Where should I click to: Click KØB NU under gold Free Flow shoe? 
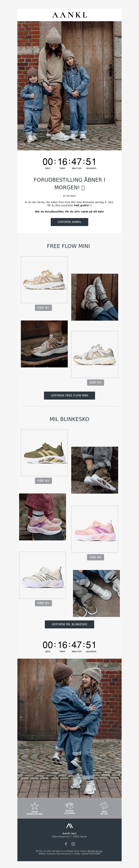[x=43, y=308]
